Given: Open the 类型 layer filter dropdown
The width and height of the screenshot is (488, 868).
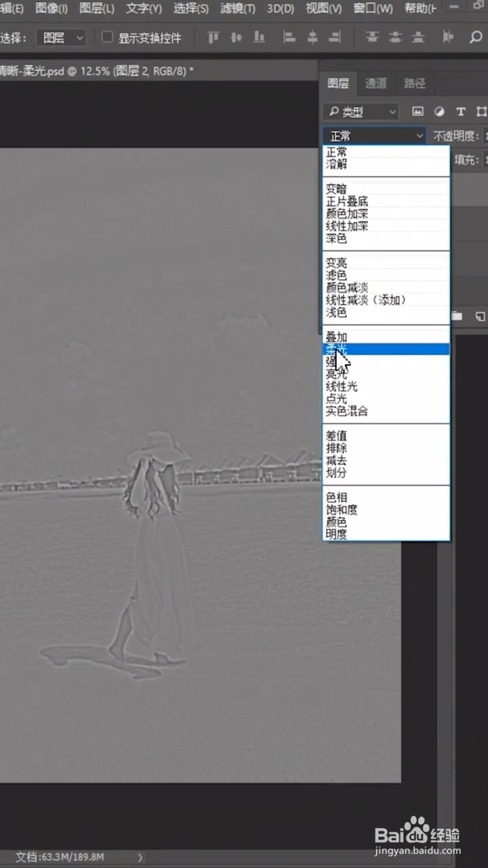Looking at the screenshot, I should (x=361, y=112).
